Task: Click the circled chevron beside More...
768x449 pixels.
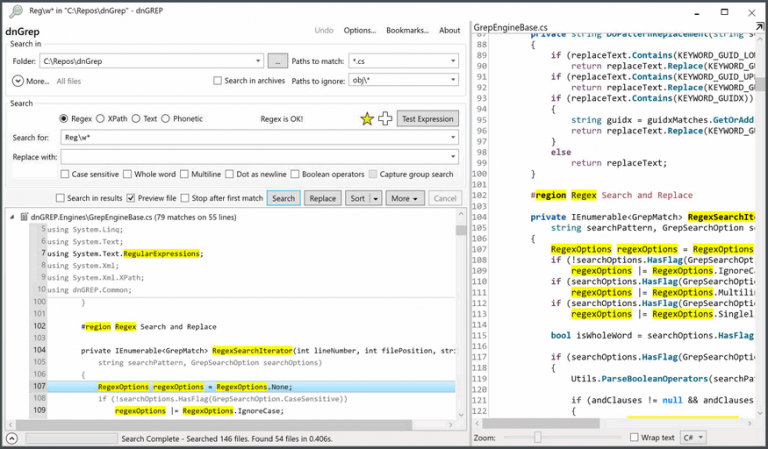Action: 16,81
